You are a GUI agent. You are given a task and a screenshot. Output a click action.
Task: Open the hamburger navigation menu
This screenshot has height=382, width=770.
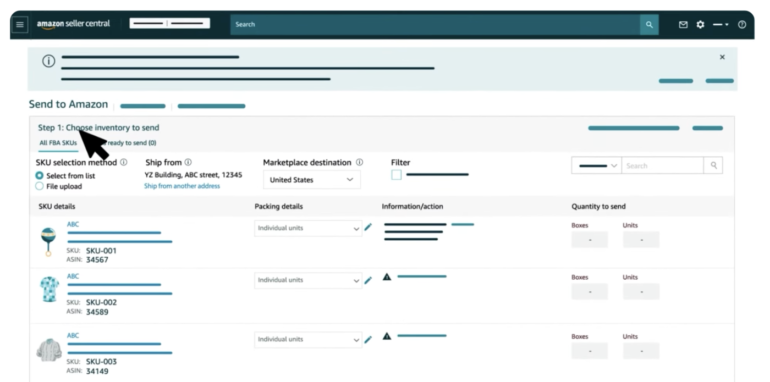(20, 24)
